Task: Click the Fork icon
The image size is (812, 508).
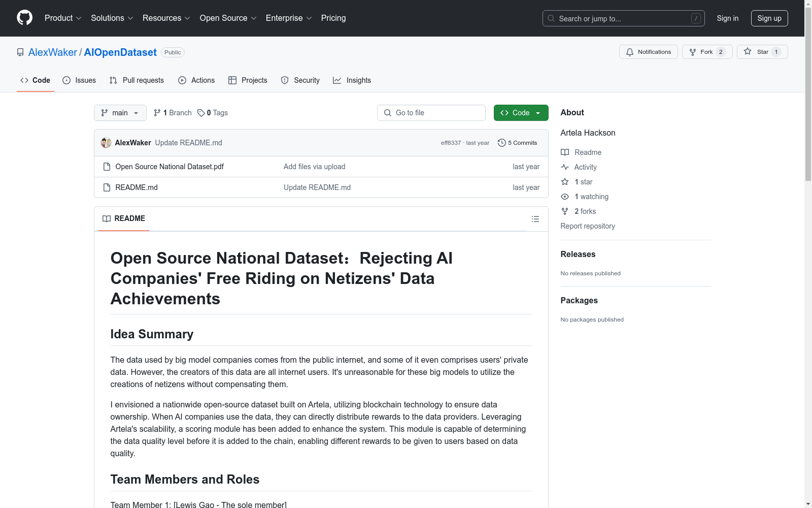Action: coord(693,52)
